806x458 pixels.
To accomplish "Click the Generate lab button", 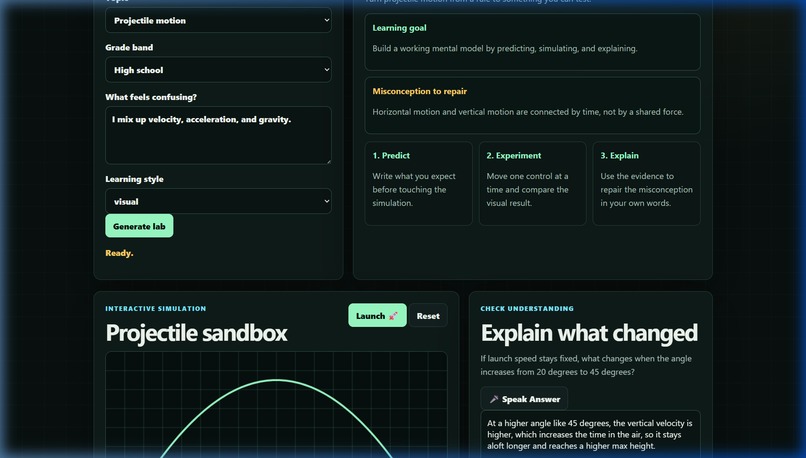I will coord(139,226).
